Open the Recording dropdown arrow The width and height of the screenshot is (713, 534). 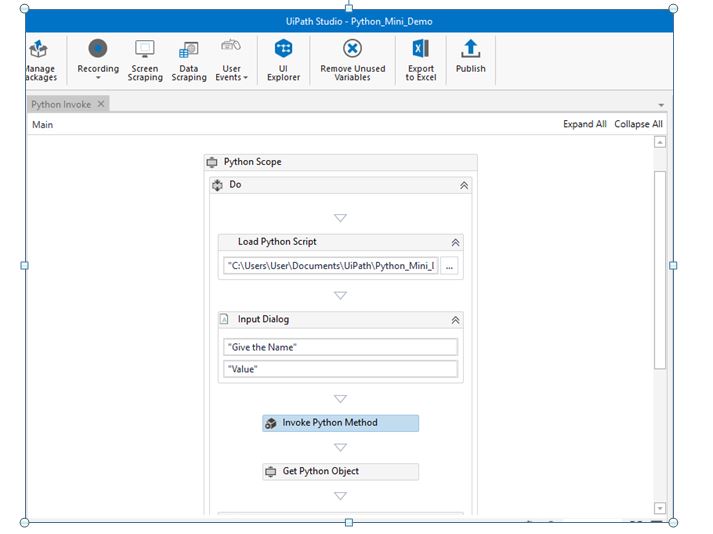pos(98,78)
